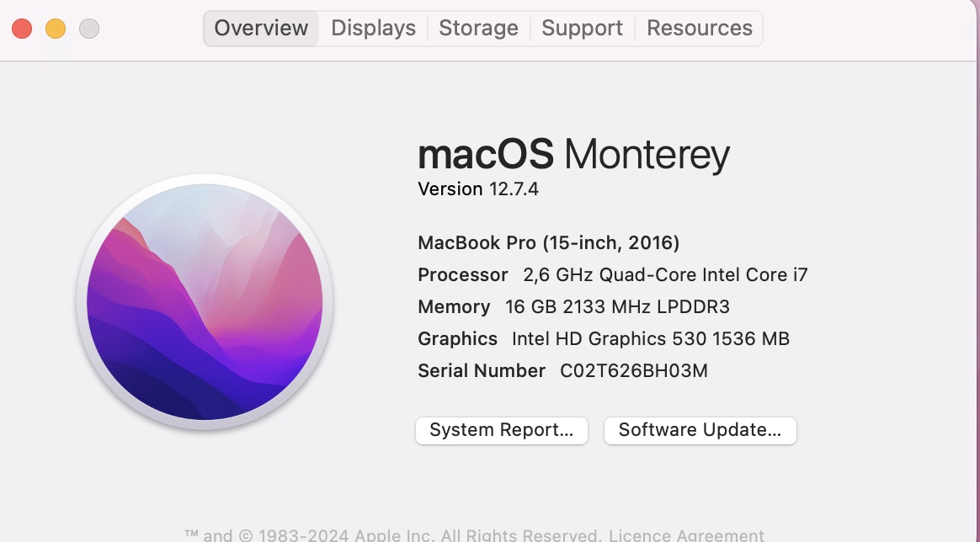This screenshot has width=980, height=542.
Task: Close the About This Mac window
Action: click(22, 28)
